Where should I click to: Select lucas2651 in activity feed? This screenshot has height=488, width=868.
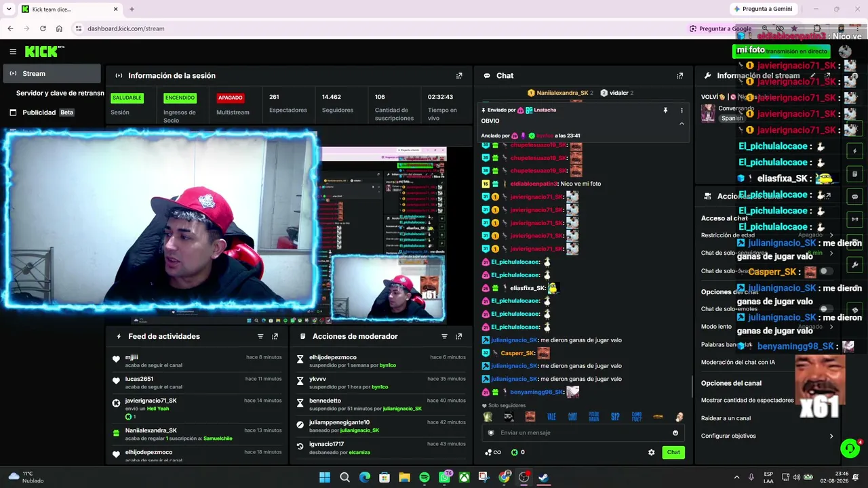point(139,379)
